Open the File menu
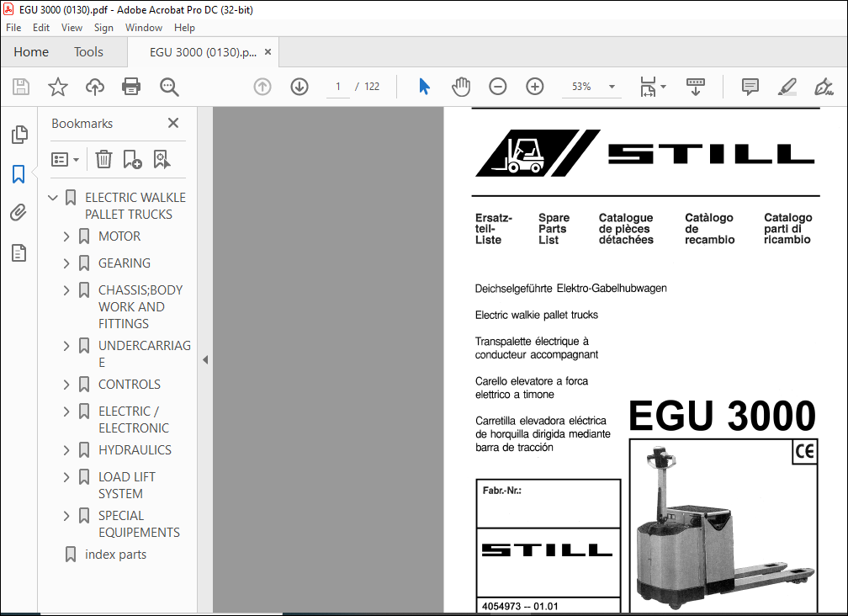This screenshot has width=848, height=616. pos(13,28)
